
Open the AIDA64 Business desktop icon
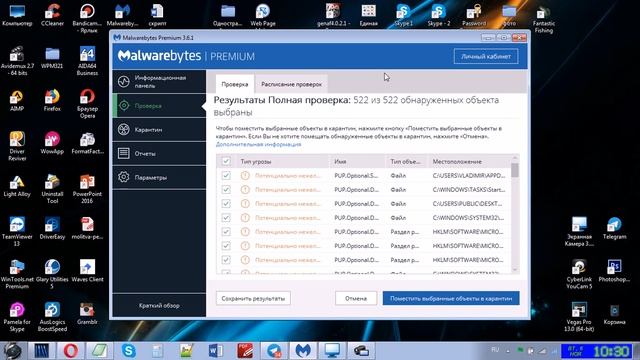tap(87, 61)
